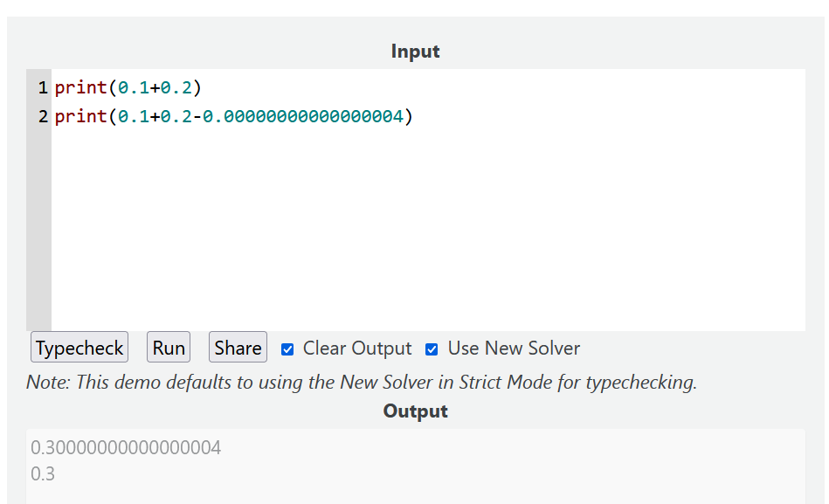Click the output value 0.30000000000000004

(x=126, y=448)
